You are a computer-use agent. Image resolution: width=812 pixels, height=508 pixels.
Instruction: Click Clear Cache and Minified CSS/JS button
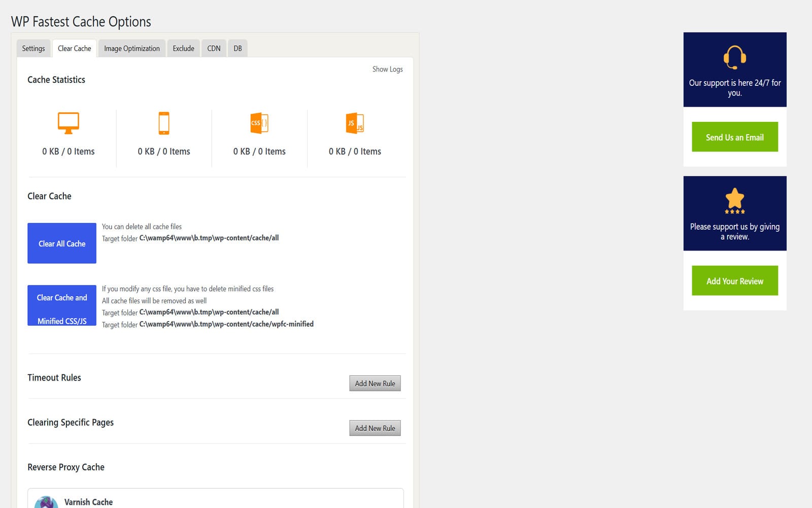[62, 305]
